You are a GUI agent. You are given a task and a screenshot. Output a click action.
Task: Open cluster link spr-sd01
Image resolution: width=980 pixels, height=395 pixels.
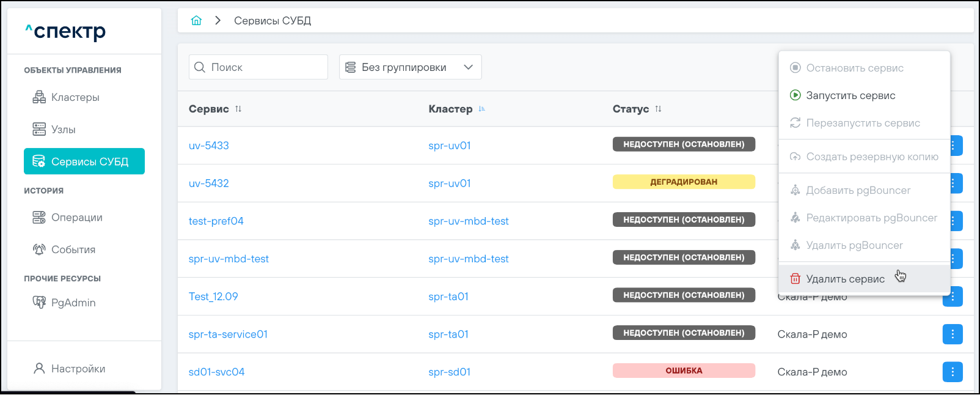[x=449, y=372]
